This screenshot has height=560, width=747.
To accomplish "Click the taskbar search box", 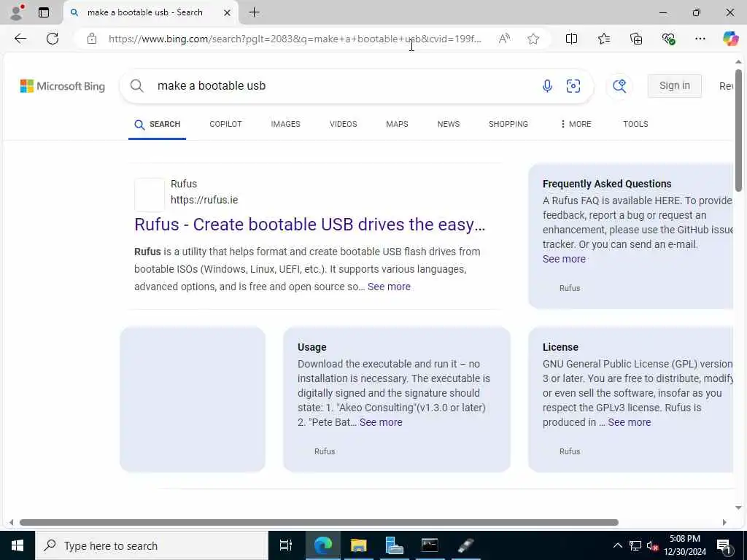I will pyautogui.click(x=152, y=545).
